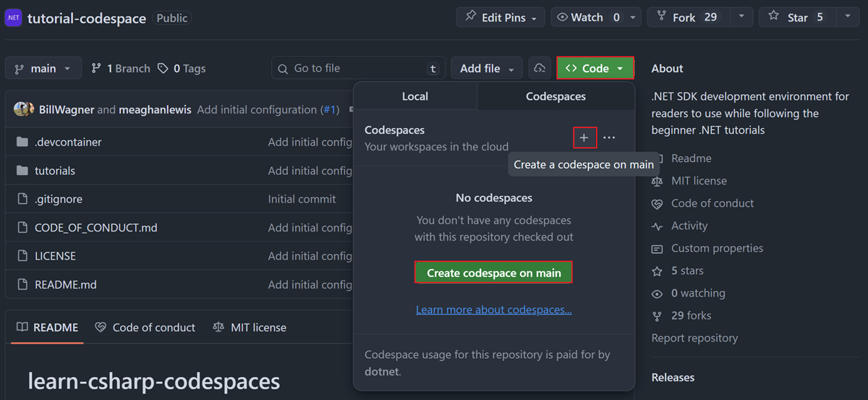Open the MIT license link in About
868x400 pixels.
pos(699,181)
